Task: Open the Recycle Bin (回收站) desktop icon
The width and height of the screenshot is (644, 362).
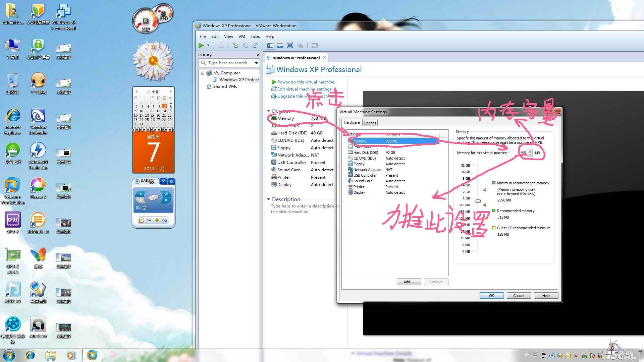Action: click(13, 83)
